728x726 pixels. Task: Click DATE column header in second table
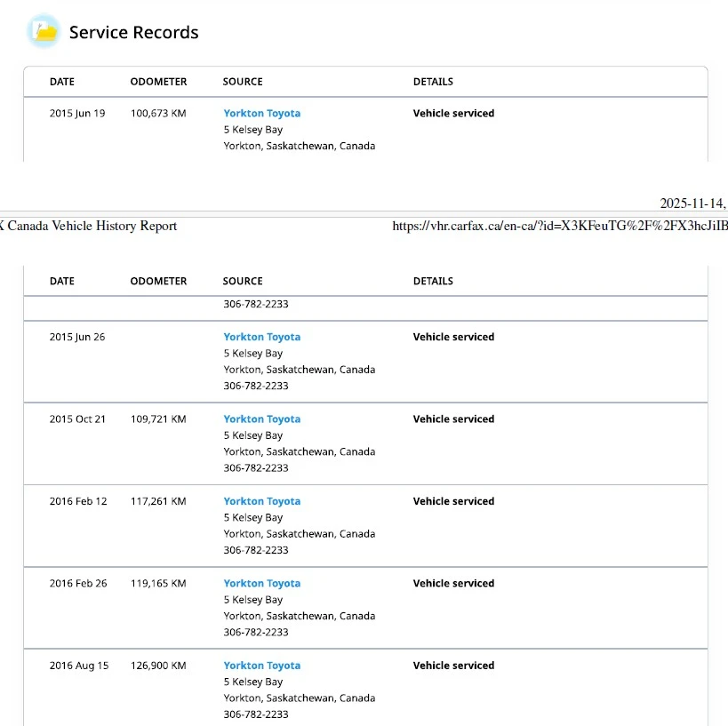point(62,282)
